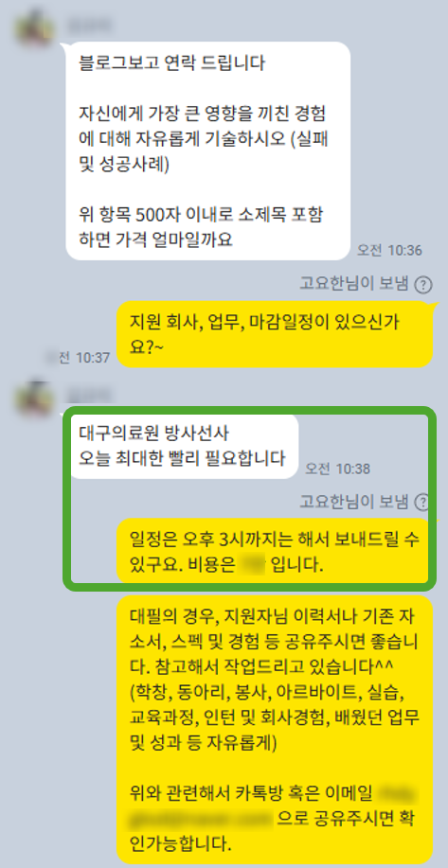This screenshot has width=448, height=868.
Task: Click the 일정은 오후 3시까지는 reply bubble
Action: 275,551
